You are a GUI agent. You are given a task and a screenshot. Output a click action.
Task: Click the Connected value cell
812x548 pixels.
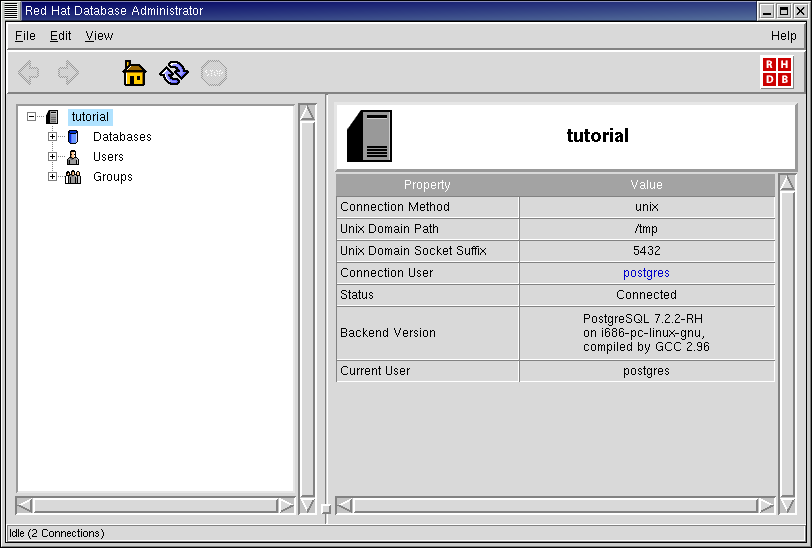(647, 295)
